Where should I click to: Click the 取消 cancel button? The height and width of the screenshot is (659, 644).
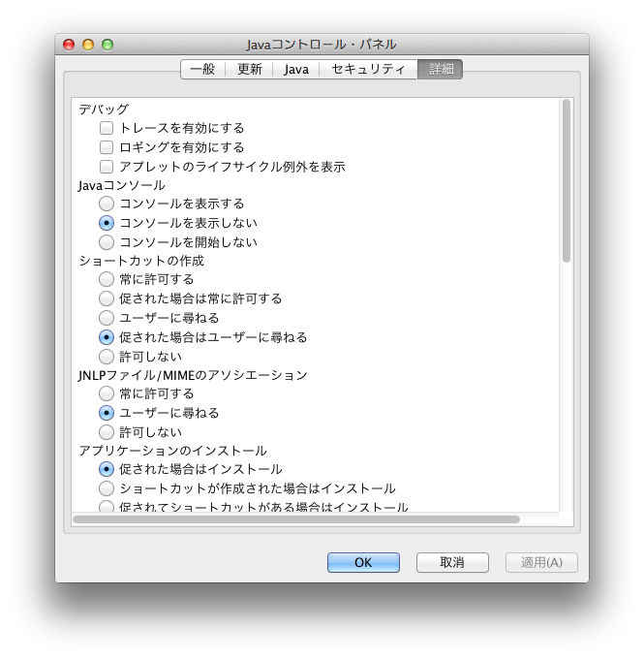(452, 562)
